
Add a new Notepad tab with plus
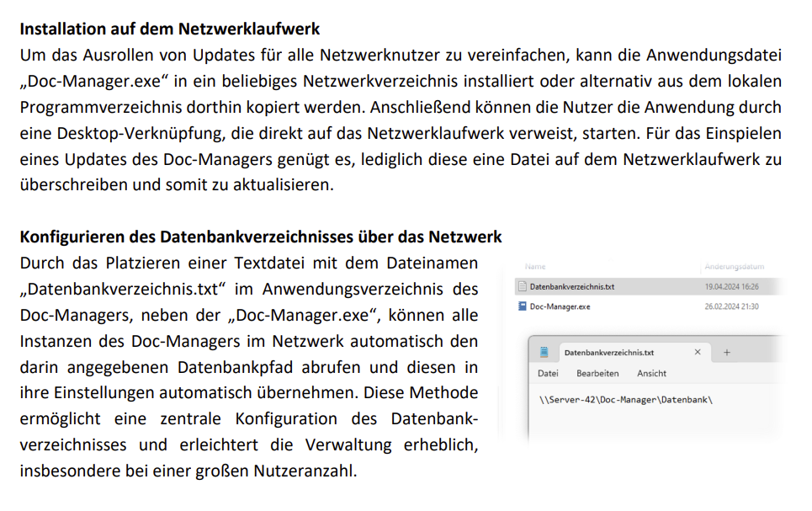(726, 353)
